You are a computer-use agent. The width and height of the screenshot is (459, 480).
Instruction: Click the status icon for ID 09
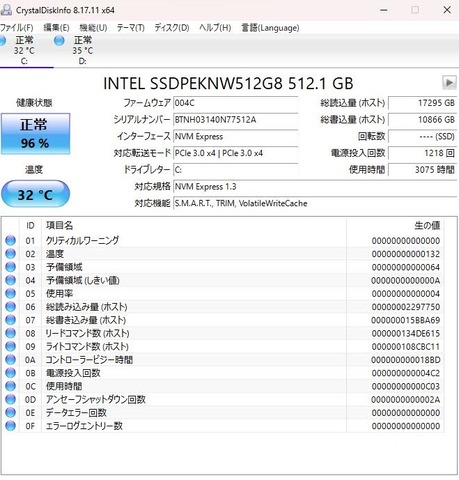click(11, 346)
